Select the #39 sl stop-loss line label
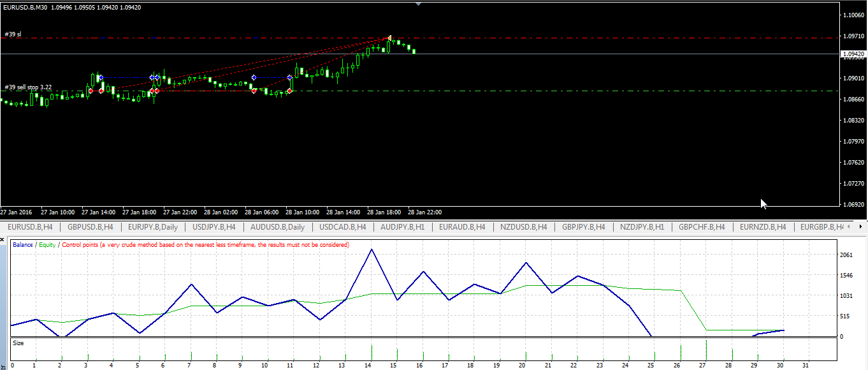 click(x=13, y=34)
